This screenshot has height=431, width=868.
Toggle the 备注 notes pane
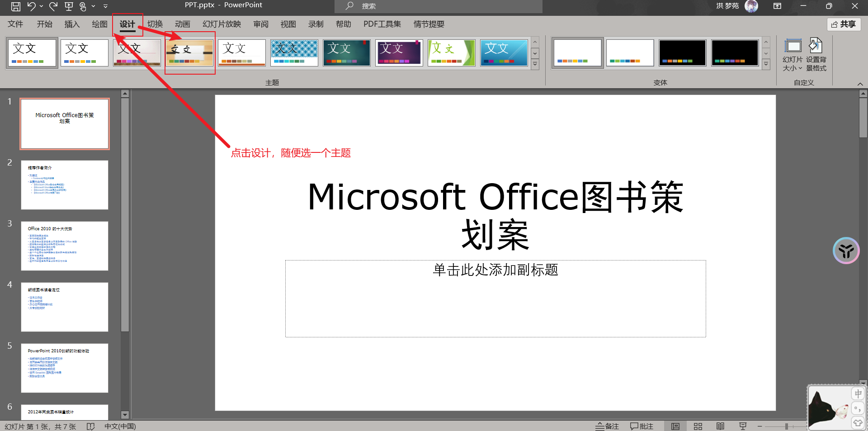607,426
